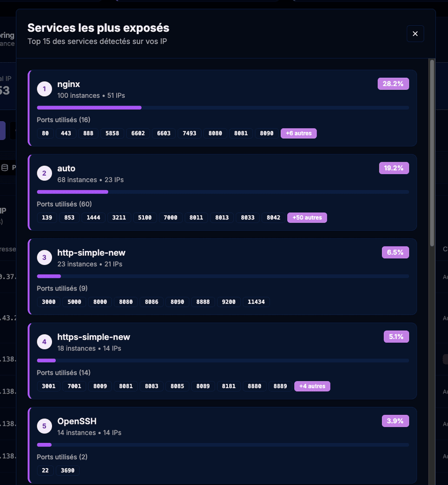Image resolution: width=448 pixels, height=485 pixels.
Task: Click rank badge 5 beside OpenSSH
Action: (44, 426)
